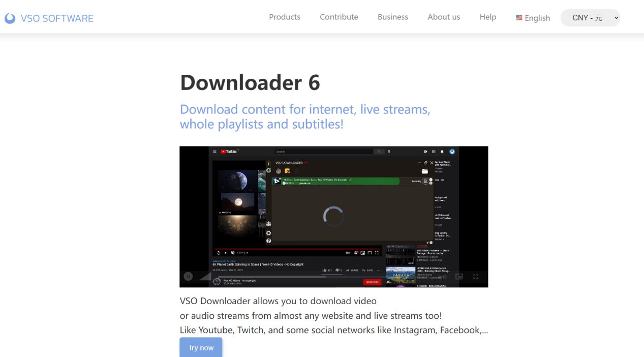Click the 'VSO Downloader allows you' text line
Image resolution: width=644 pixels, height=357 pixels.
(x=278, y=301)
